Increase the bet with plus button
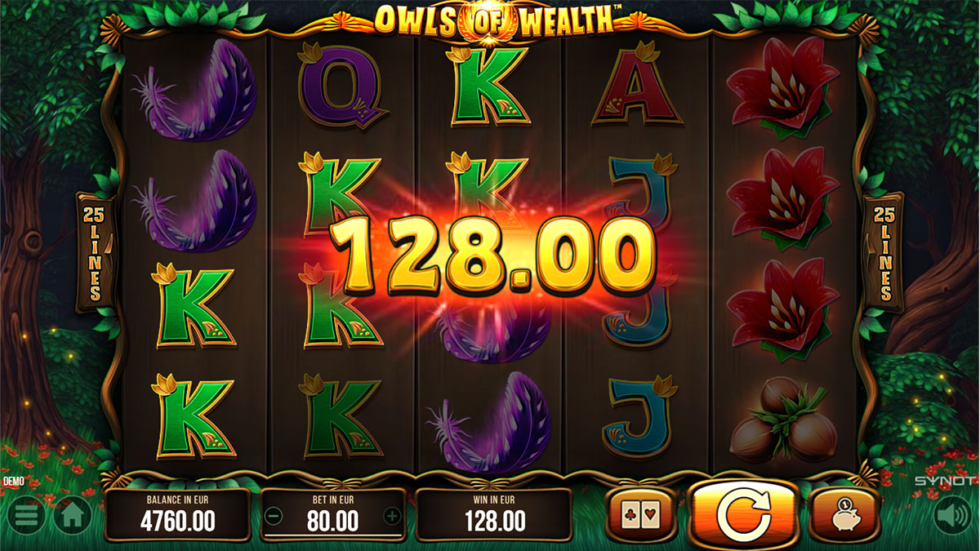 [x=392, y=516]
